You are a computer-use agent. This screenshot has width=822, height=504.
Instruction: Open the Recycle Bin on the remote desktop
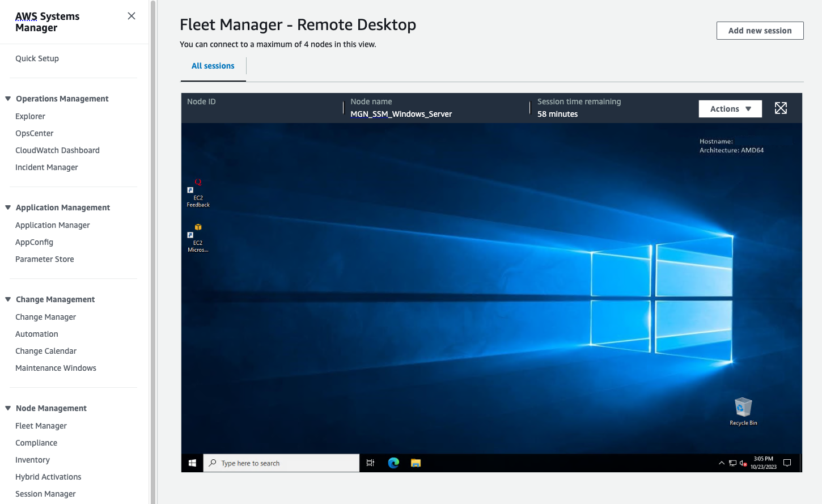tap(743, 408)
